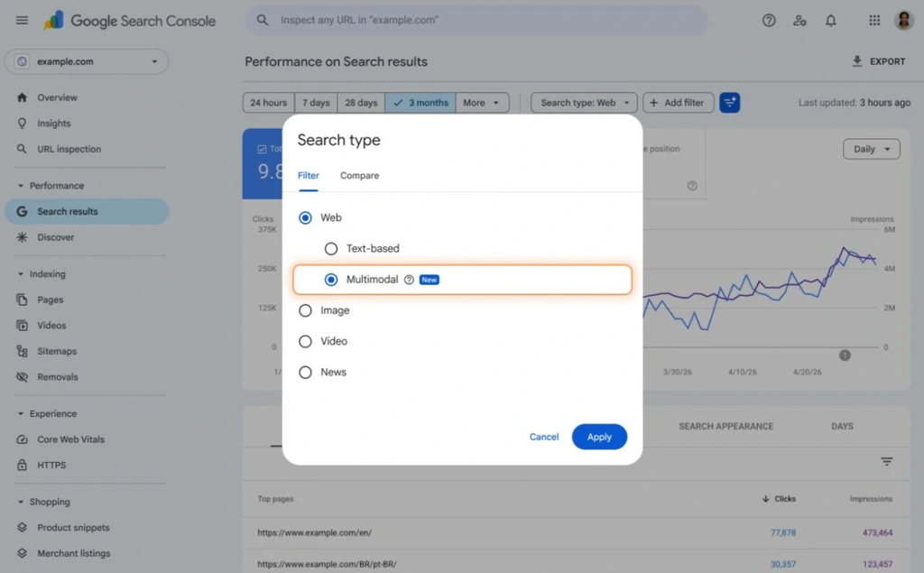Switch to the Filter tab
924x573 pixels.
point(309,176)
